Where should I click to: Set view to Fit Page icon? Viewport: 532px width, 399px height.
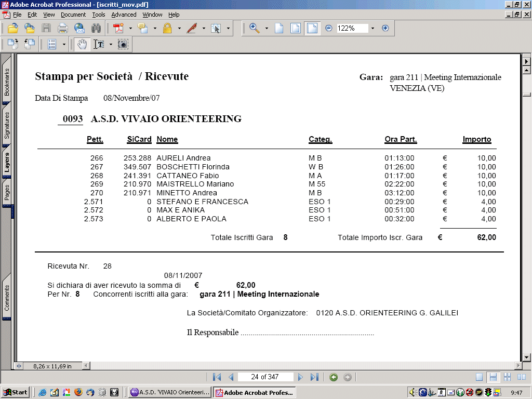click(x=296, y=28)
